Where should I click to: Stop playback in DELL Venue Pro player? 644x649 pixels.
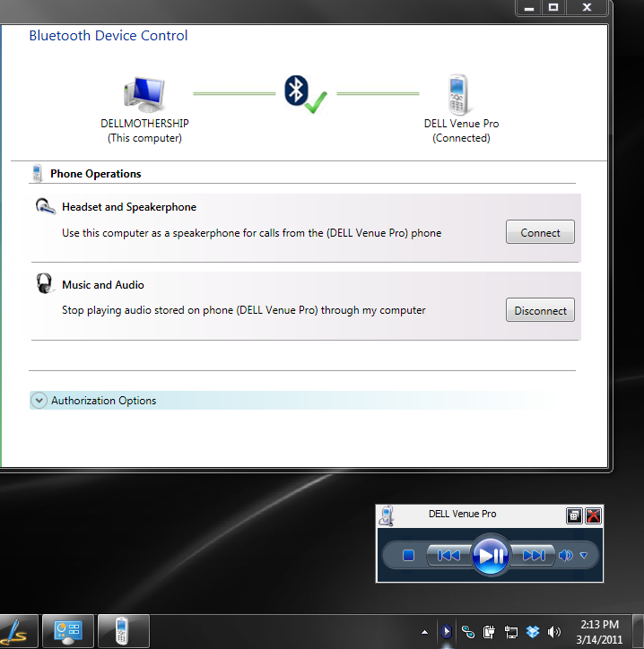(408, 555)
